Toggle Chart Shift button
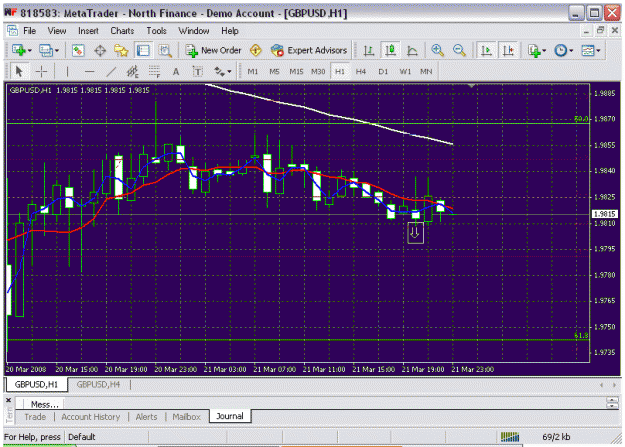625x447 pixels. 508,51
